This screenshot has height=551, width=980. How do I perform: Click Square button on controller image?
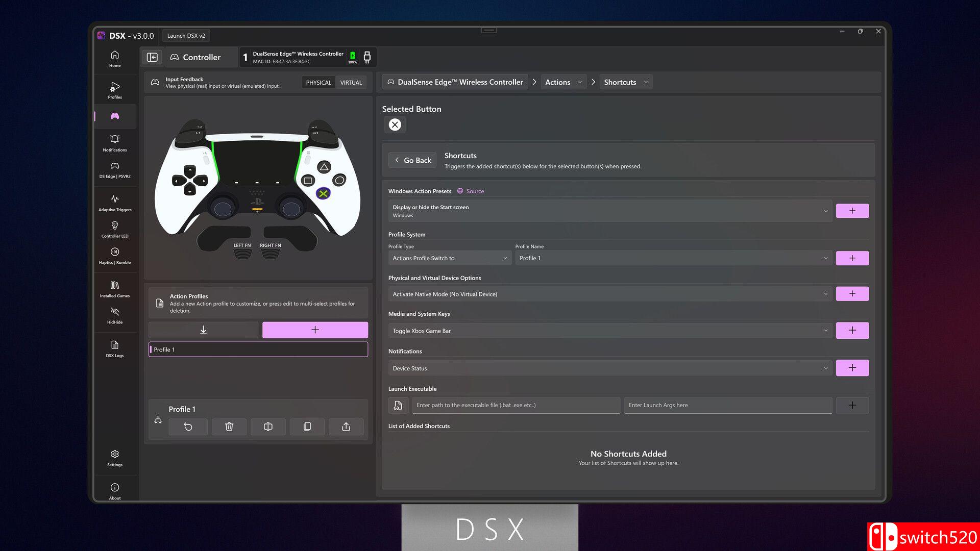[x=308, y=181]
